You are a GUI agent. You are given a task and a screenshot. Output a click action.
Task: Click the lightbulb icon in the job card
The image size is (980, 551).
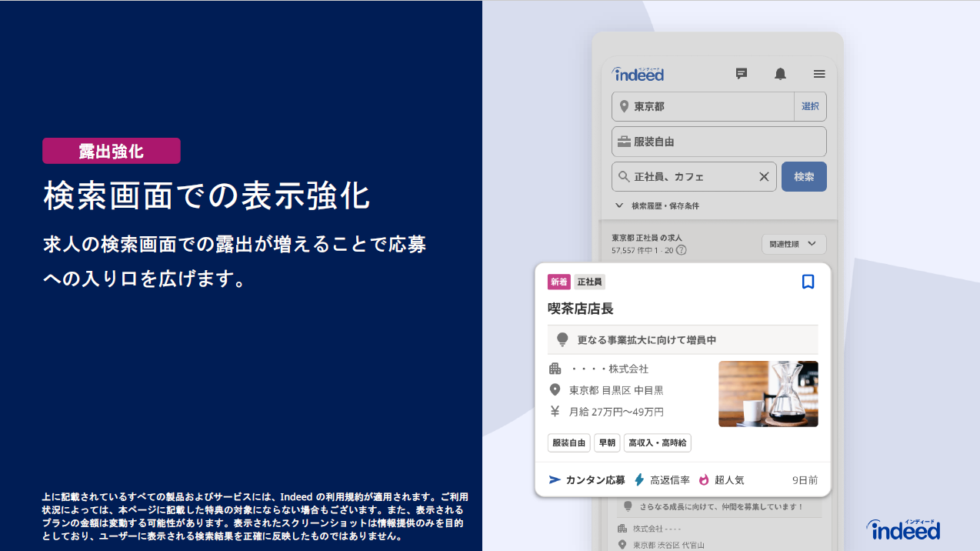[x=562, y=339]
